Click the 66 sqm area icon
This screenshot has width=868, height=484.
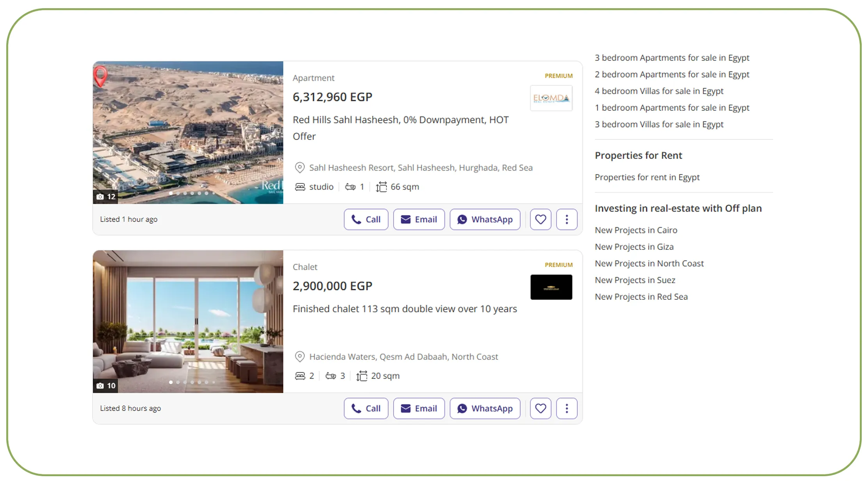tap(381, 187)
